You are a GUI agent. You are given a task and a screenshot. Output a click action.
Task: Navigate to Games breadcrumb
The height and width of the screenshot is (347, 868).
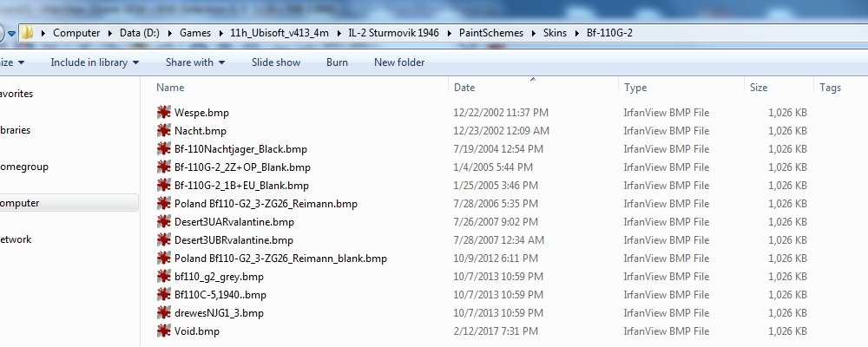point(195,33)
